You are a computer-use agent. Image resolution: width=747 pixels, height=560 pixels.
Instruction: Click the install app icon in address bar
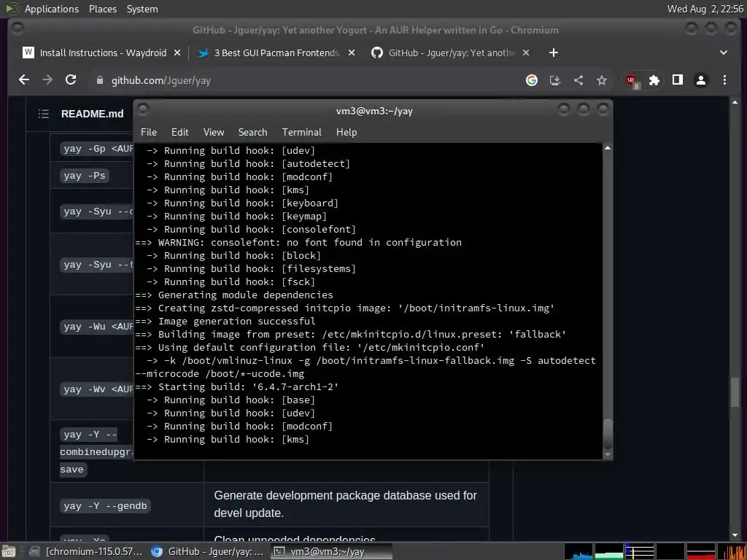[x=555, y=80]
